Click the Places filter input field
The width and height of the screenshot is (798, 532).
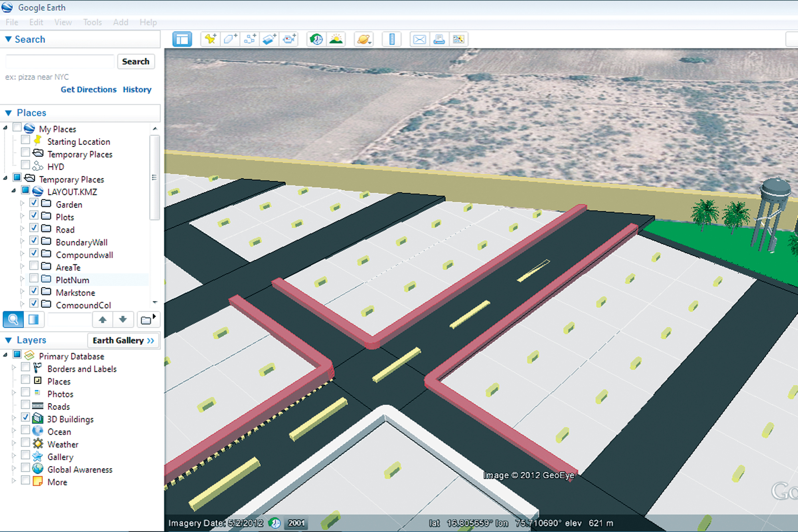(x=69, y=320)
